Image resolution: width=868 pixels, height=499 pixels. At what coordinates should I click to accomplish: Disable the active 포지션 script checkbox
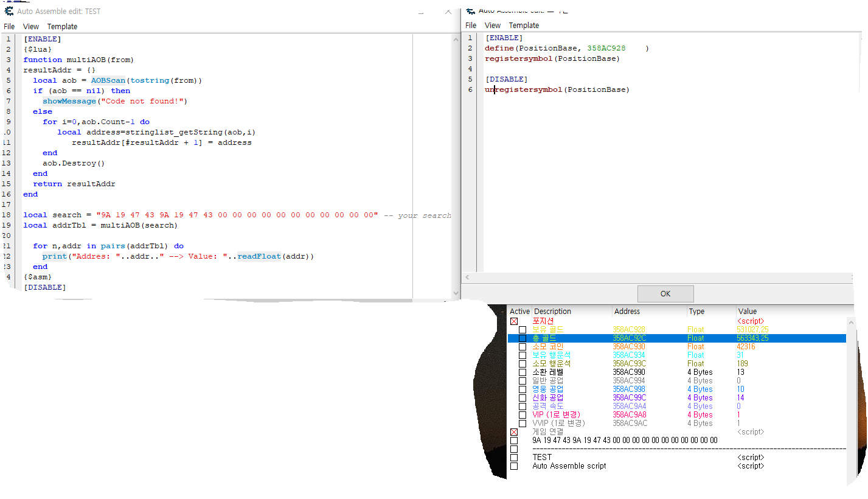pyautogui.click(x=514, y=321)
